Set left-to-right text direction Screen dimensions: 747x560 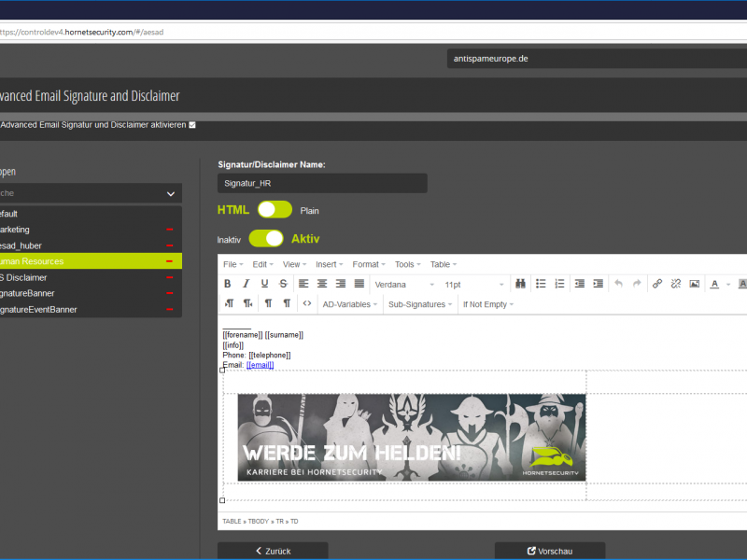tap(229, 303)
